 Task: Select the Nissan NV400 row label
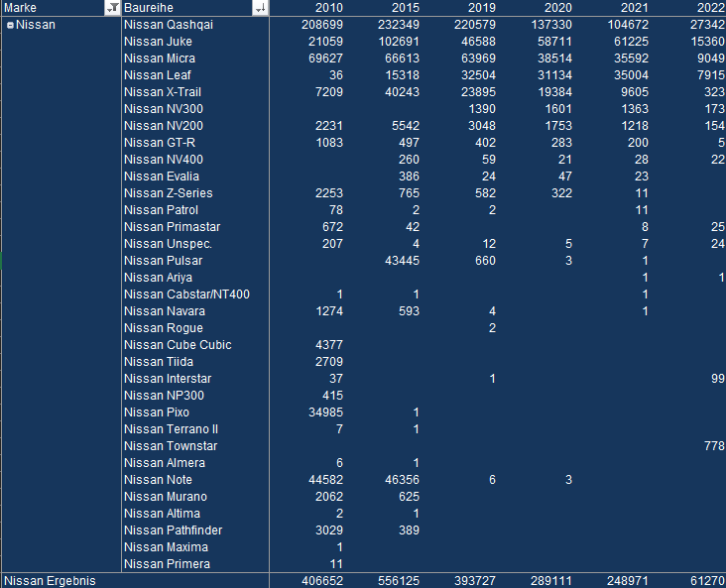click(164, 160)
